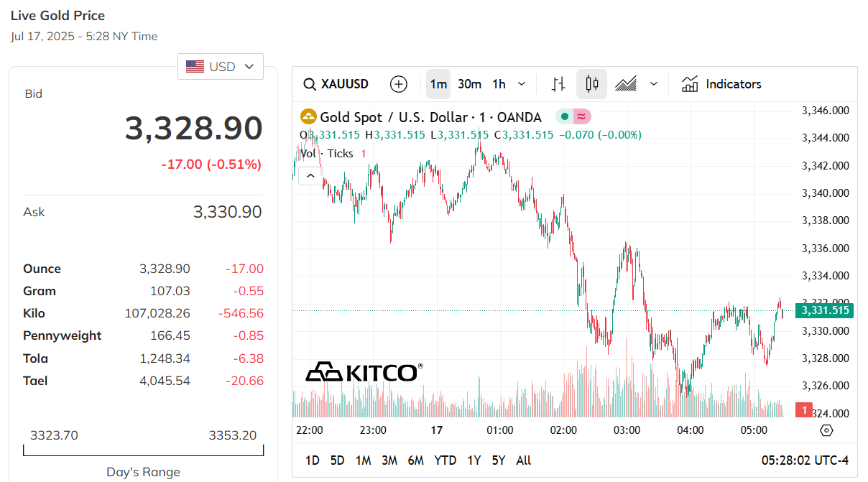Screen dimensions: 868x482
Task: Expand the time interval dropdown chevron
Action: [x=522, y=84]
